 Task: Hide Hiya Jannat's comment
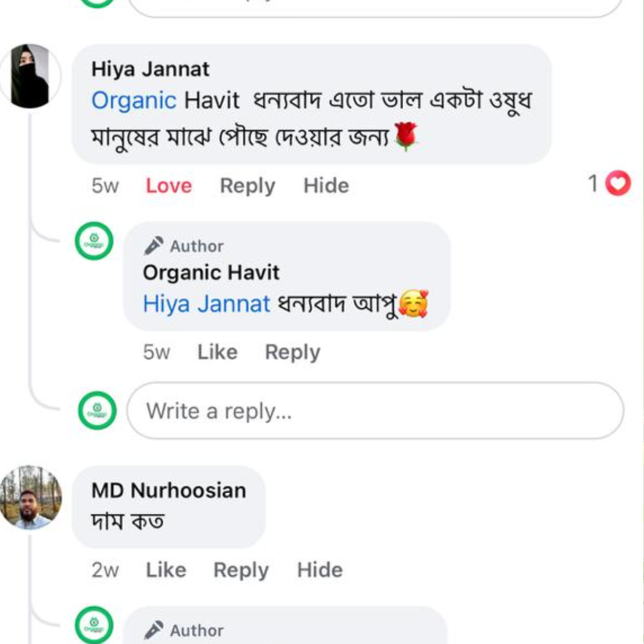326,185
